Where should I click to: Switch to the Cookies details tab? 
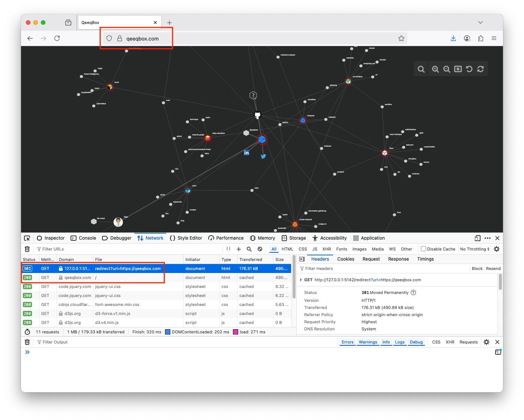pos(346,259)
